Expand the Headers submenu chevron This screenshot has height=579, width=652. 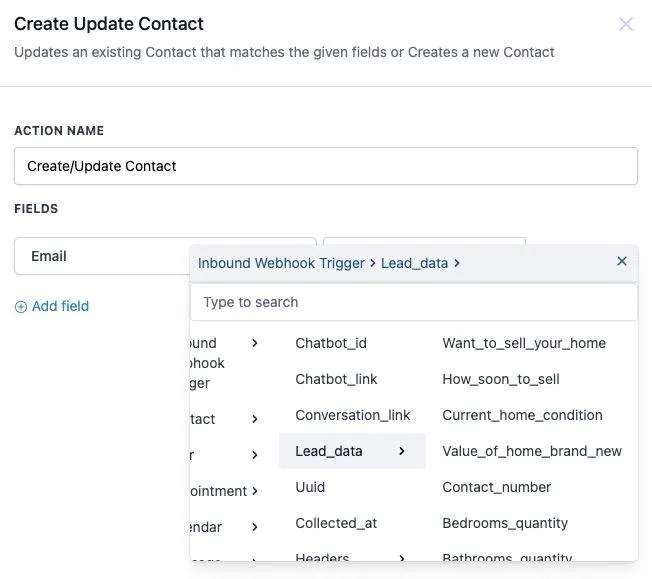pos(401,558)
